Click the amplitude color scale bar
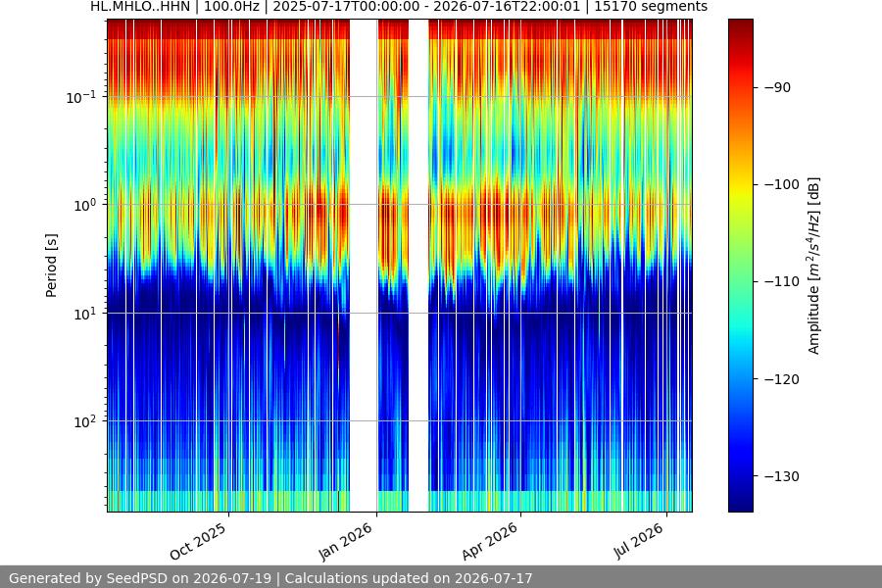The width and height of the screenshot is (882, 588). click(740, 266)
